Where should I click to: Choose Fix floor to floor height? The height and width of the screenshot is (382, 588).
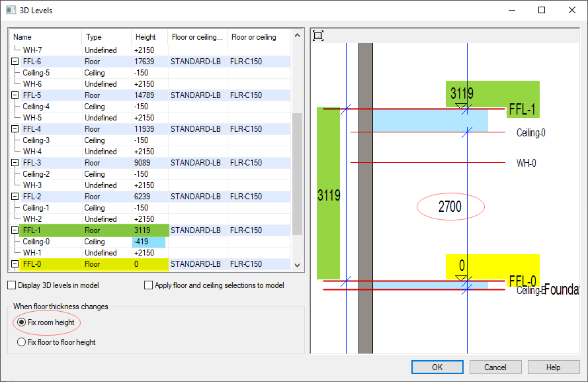22,342
